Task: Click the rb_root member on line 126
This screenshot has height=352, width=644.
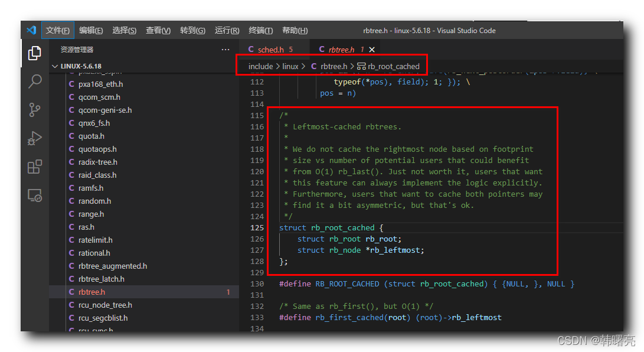Action: tap(383, 239)
